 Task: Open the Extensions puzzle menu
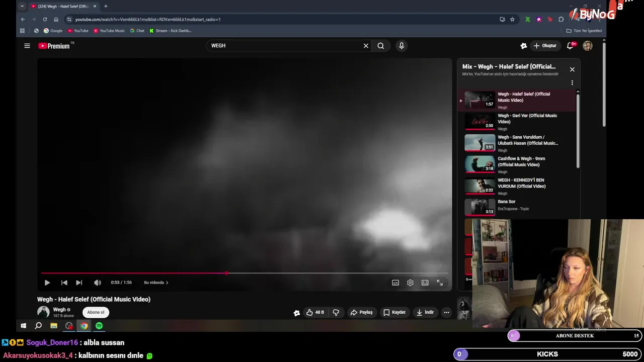coord(561,19)
